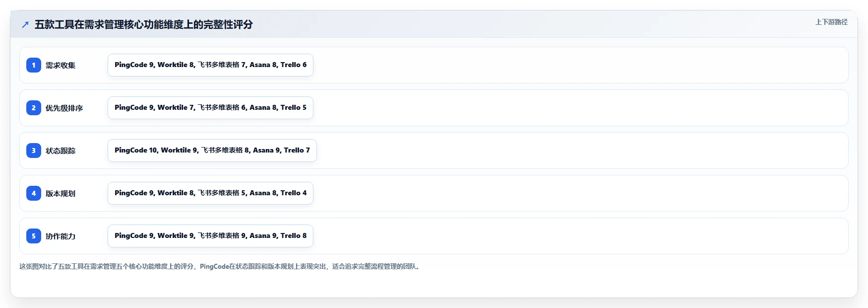Click the 协作能力 row label
The width and height of the screenshot is (868, 308).
coord(61,236)
